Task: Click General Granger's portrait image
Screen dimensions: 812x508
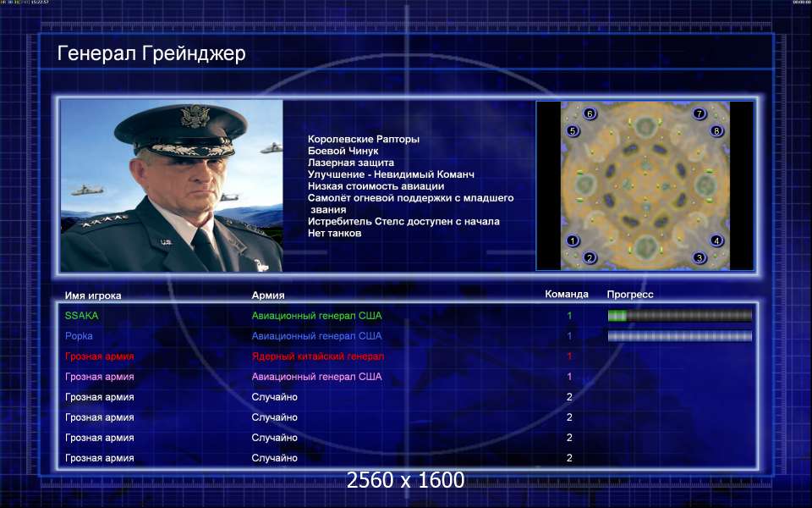Action: (x=172, y=185)
